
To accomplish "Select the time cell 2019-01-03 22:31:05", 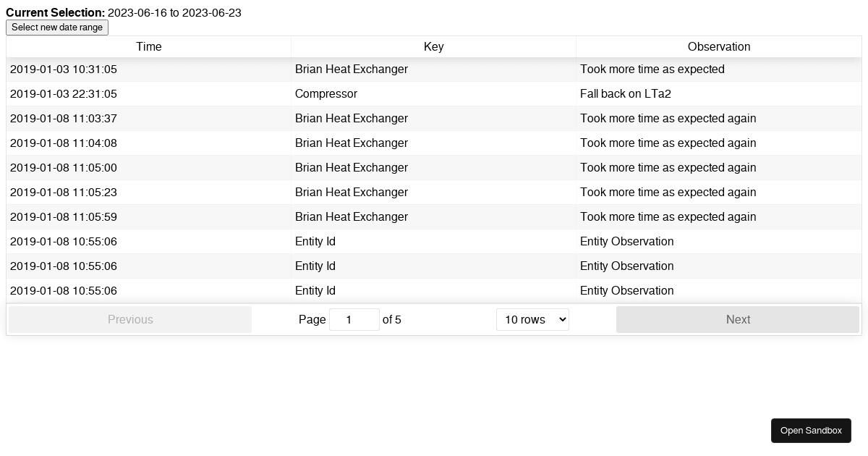I will point(149,94).
